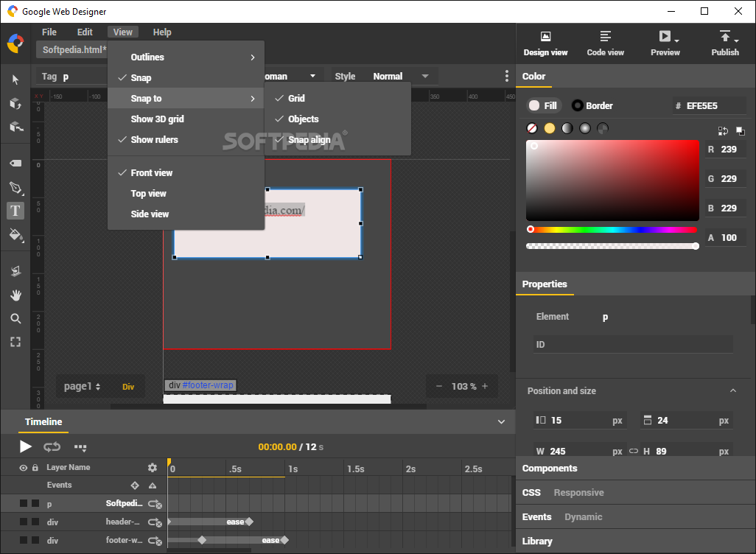This screenshot has width=756, height=554.
Task: Select the Selection arrow tool
Action: 15,79
